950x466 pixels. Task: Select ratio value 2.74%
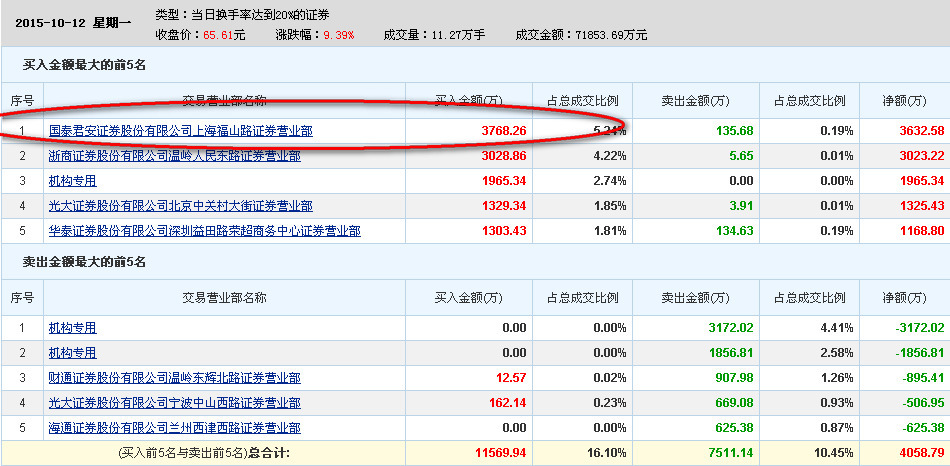pos(610,181)
